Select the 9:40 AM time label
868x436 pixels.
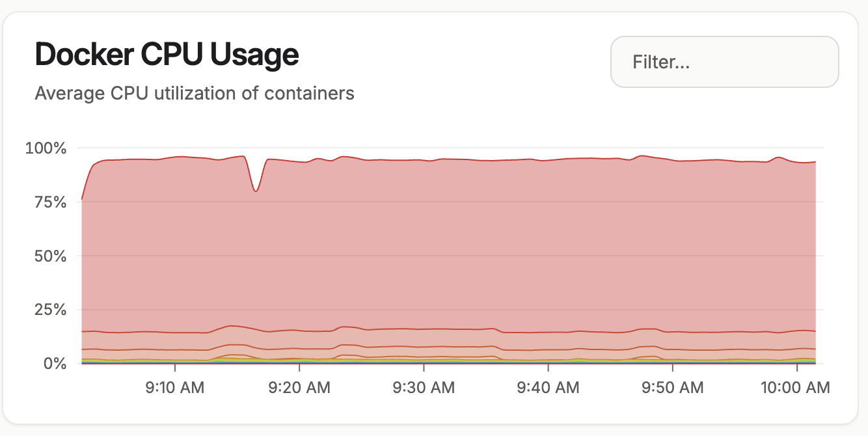(548, 388)
